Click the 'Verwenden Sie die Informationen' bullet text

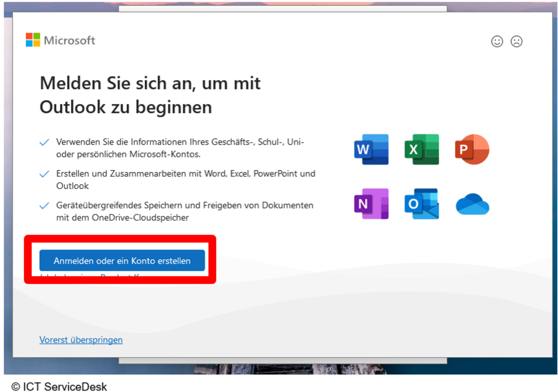point(179,148)
